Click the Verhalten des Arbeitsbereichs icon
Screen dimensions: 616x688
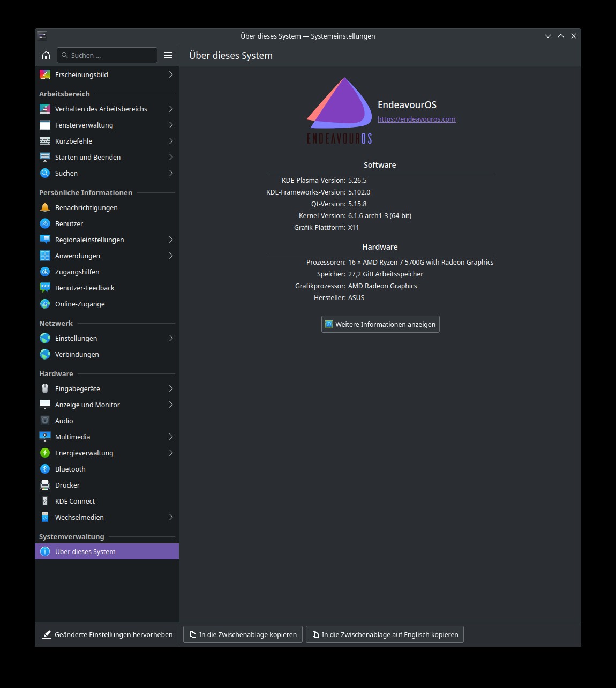(x=45, y=109)
